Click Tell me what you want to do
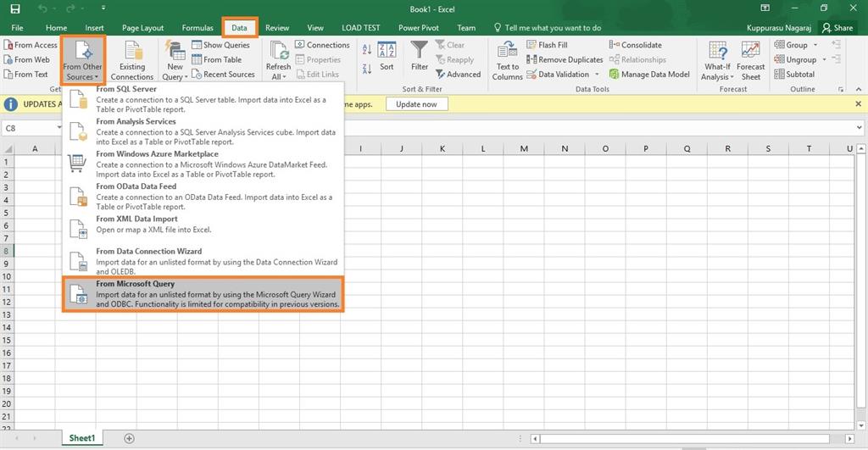This screenshot has height=450, width=868. [x=547, y=28]
